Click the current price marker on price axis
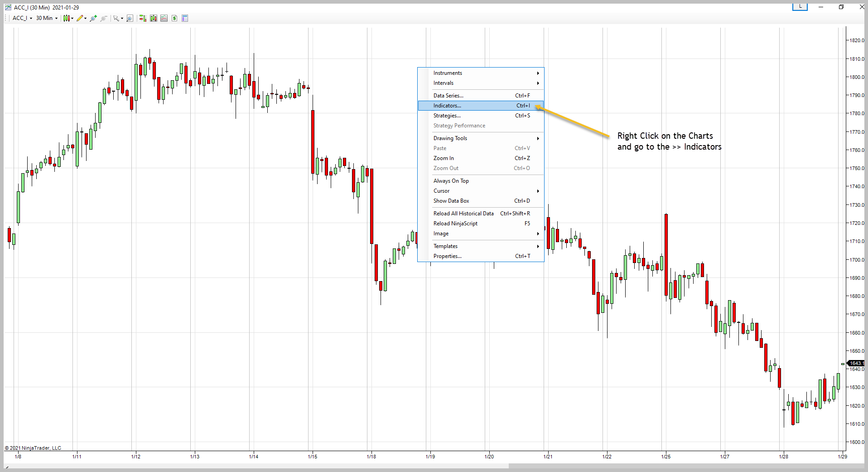 [x=856, y=363]
